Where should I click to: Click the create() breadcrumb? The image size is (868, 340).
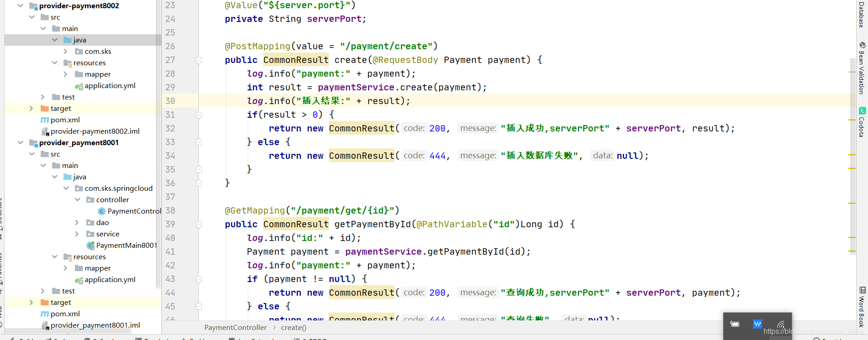pyautogui.click(x=294, y=328)
